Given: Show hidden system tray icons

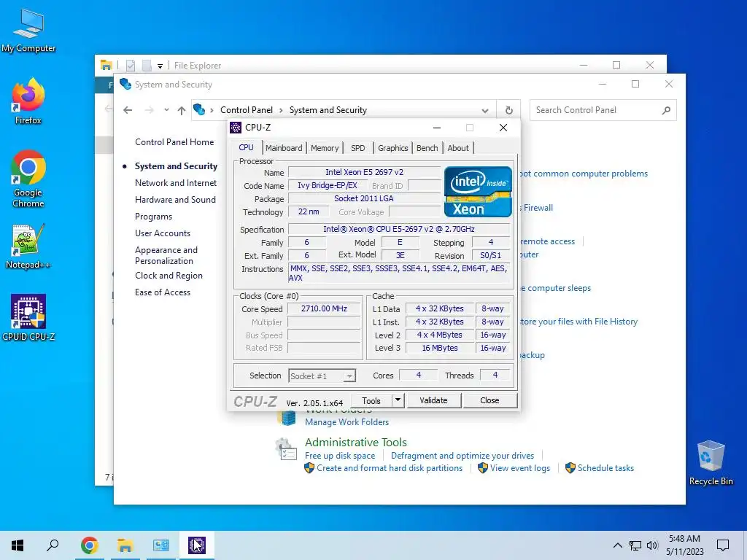Looking at the screenshot, I should point(617,545).
